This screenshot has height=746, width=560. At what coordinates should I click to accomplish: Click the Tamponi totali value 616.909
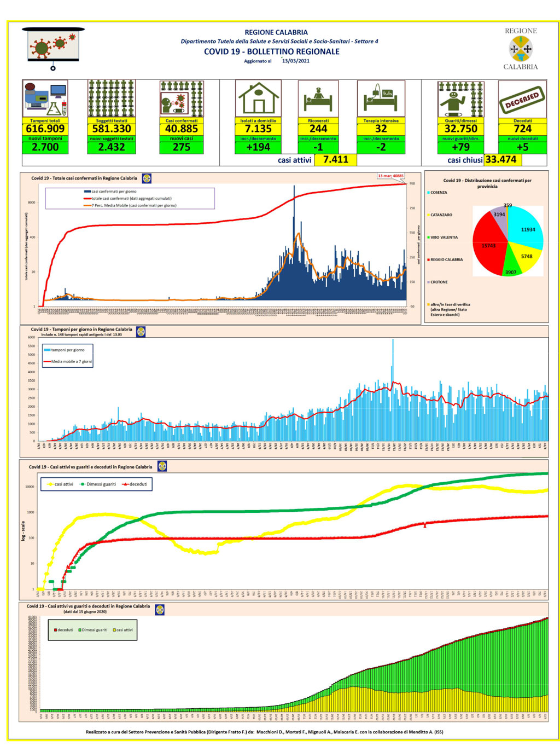pos(45,129)
